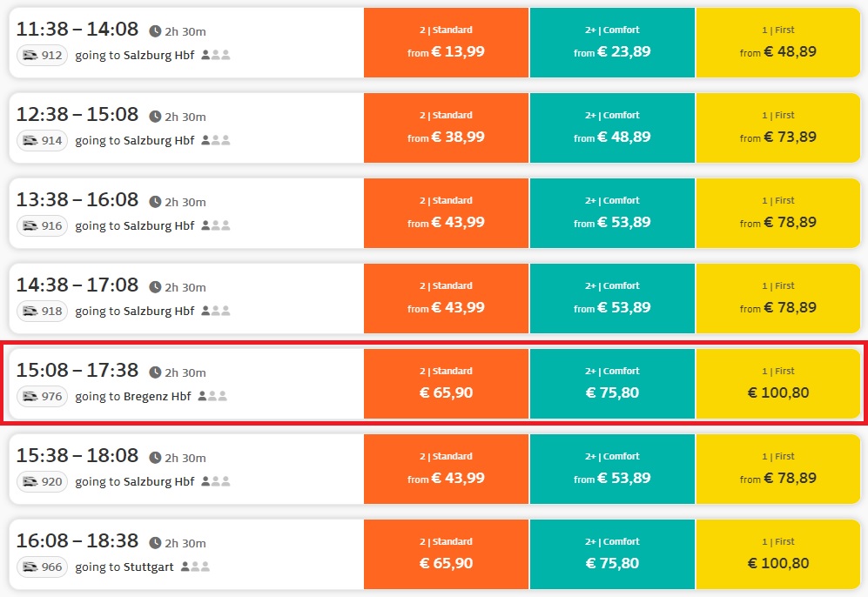Choose the Standard fare from € 38,99

click(446, 128)
